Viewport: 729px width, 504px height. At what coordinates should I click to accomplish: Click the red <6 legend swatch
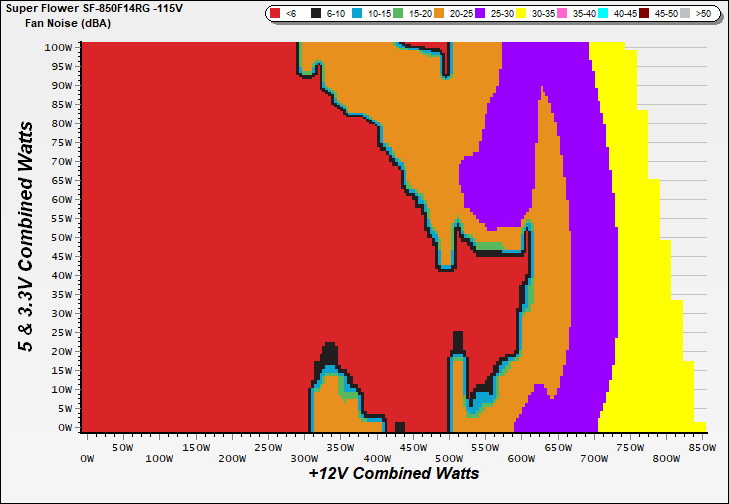point(276,14)
